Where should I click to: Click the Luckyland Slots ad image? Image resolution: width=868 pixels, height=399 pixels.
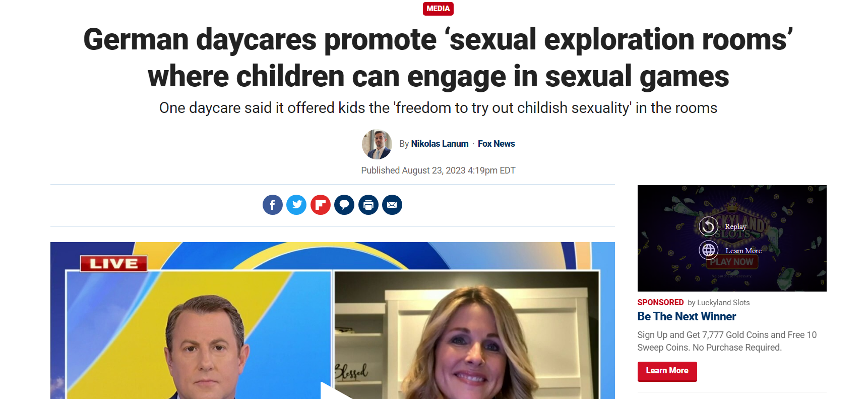tap(732, 238)
